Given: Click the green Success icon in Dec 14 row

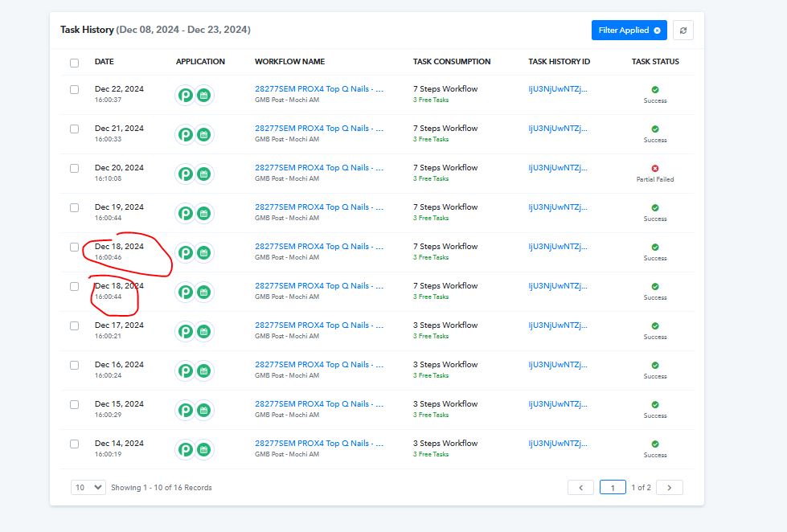Looking at the screenshot, I should coord(655,444).
